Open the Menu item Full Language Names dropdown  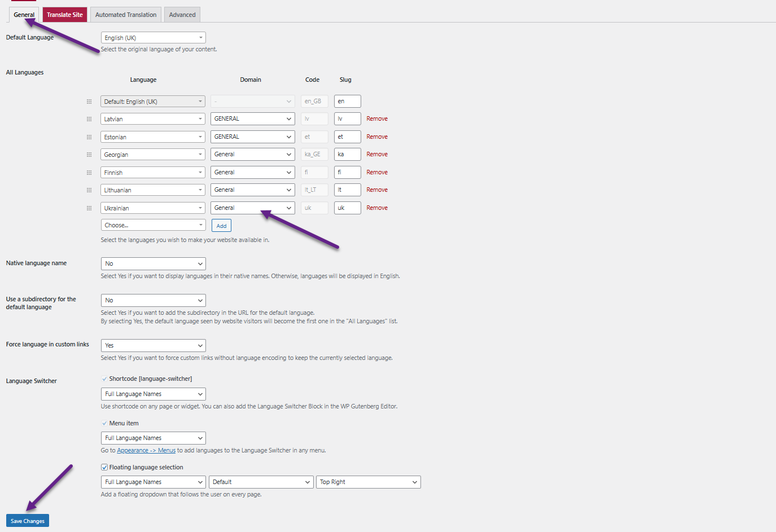coord(154,438)
